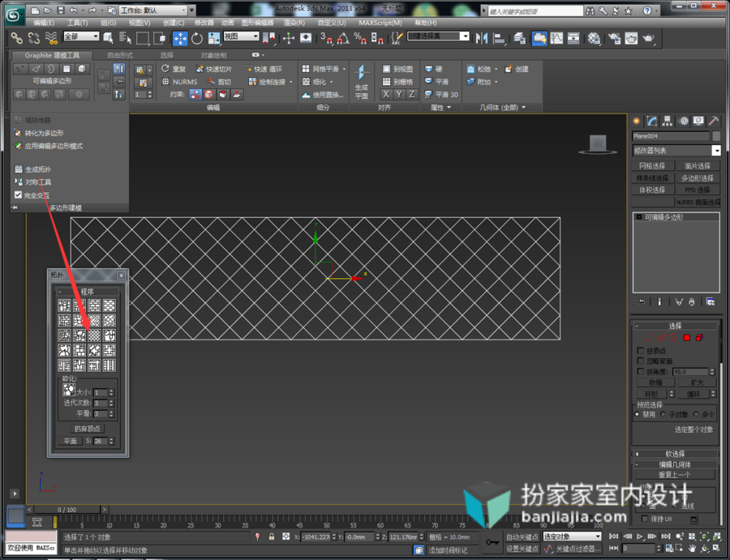
Task: Activate the Select and Rotate tool
Action: coord(197,38)
